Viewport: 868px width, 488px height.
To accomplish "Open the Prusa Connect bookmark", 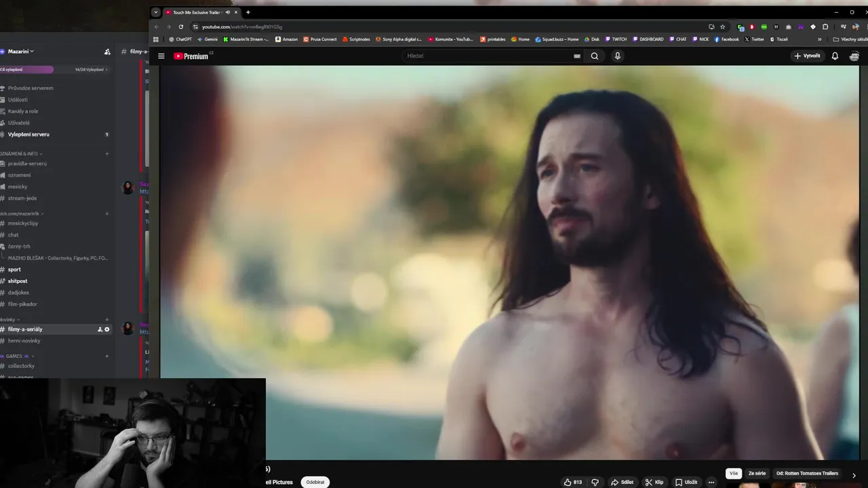I will pos(320,39).
